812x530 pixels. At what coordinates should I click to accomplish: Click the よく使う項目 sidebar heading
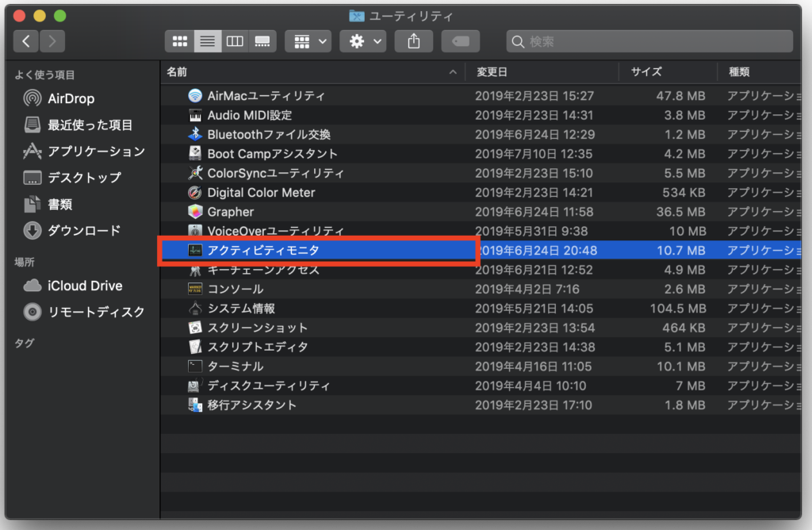coord(44,75)
